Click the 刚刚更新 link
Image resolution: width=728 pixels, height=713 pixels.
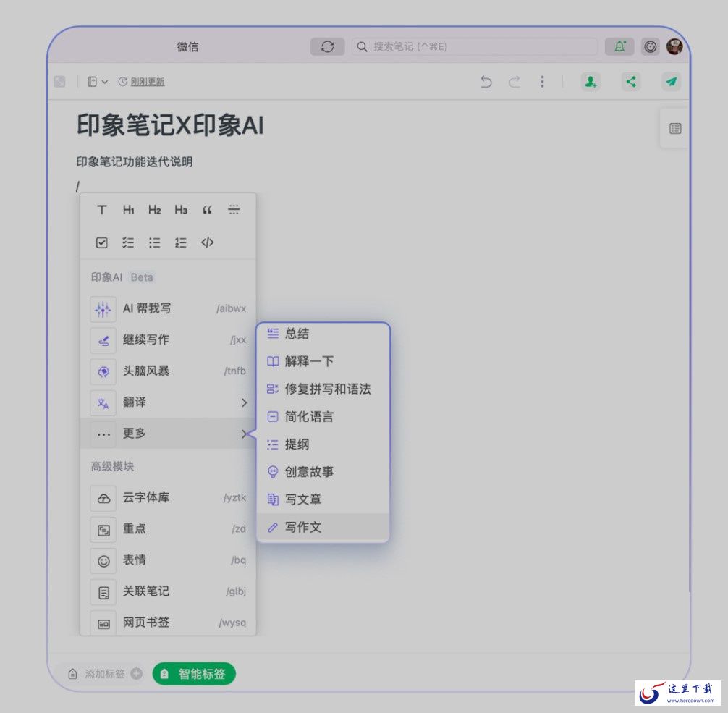(147, 82)
